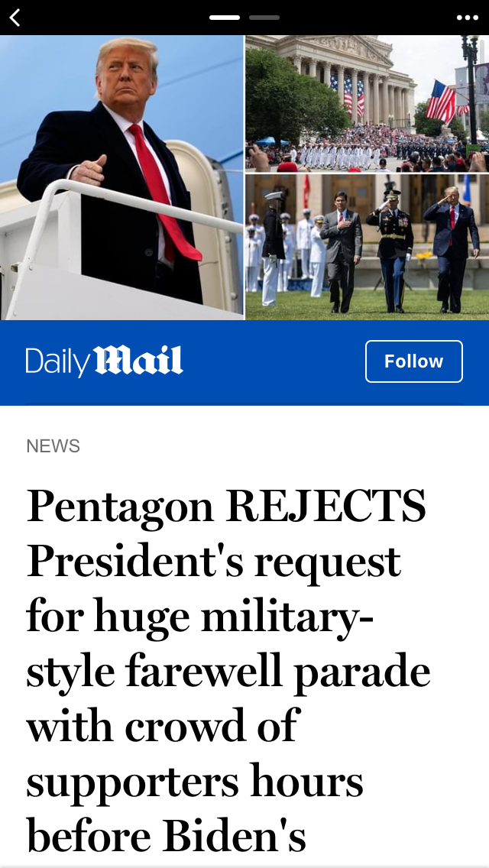Click the 'for huge military-' headline line

tap(200, 617)
